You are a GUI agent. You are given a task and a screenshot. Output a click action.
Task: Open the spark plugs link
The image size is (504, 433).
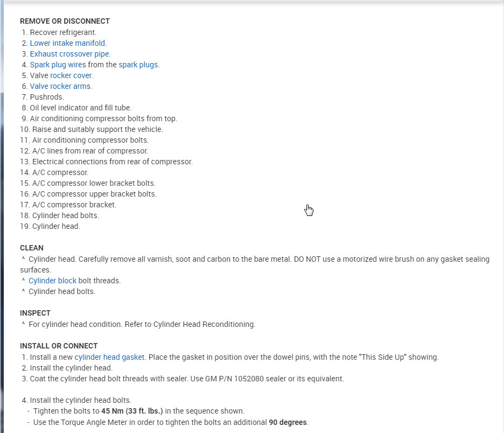click(138, 65)
